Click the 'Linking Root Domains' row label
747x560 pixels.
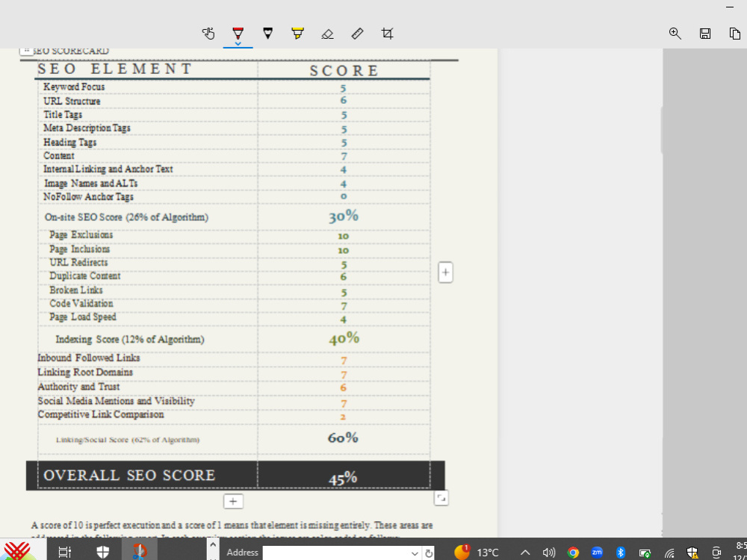point(85,373)
